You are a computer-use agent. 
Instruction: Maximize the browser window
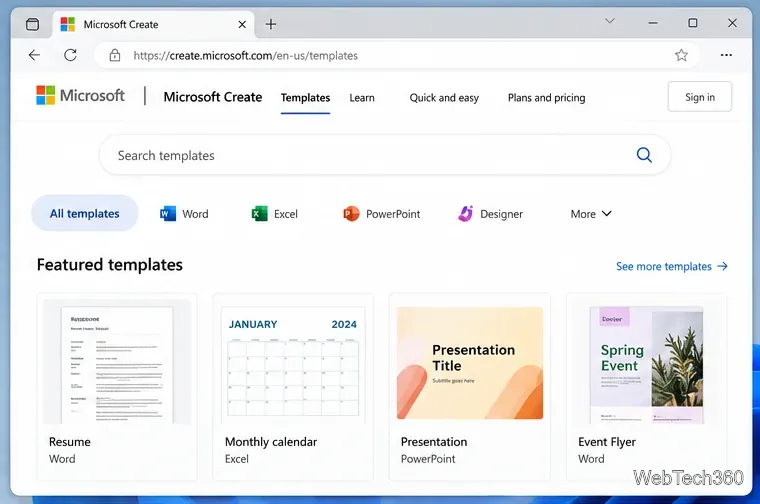[x=693, y=23]
